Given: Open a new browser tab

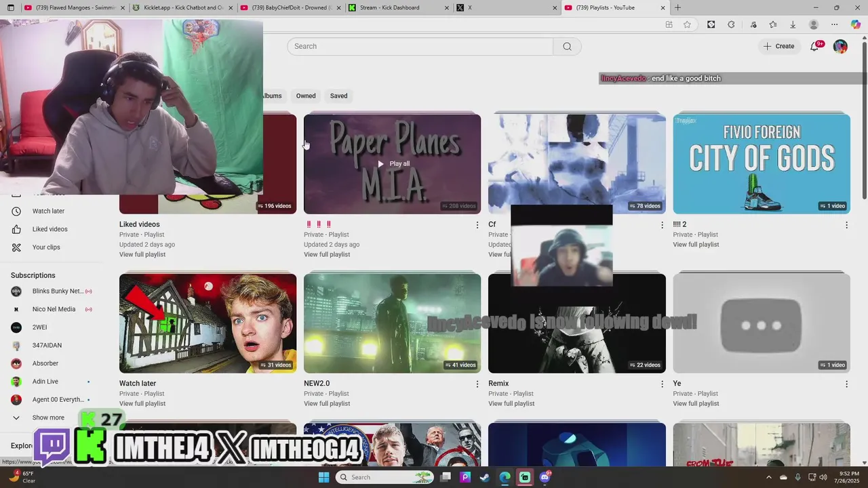Looking at the screenshot, I should (x=677, y=7).
